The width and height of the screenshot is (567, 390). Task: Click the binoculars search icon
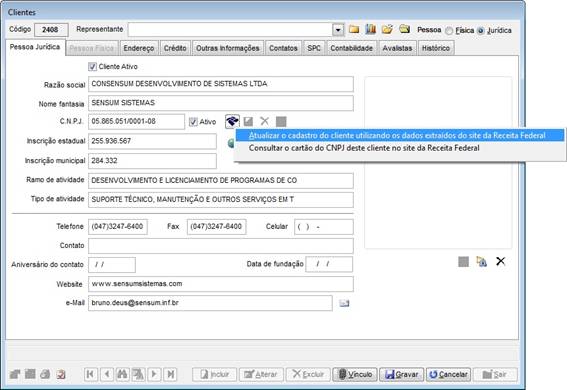coord(122,374)
